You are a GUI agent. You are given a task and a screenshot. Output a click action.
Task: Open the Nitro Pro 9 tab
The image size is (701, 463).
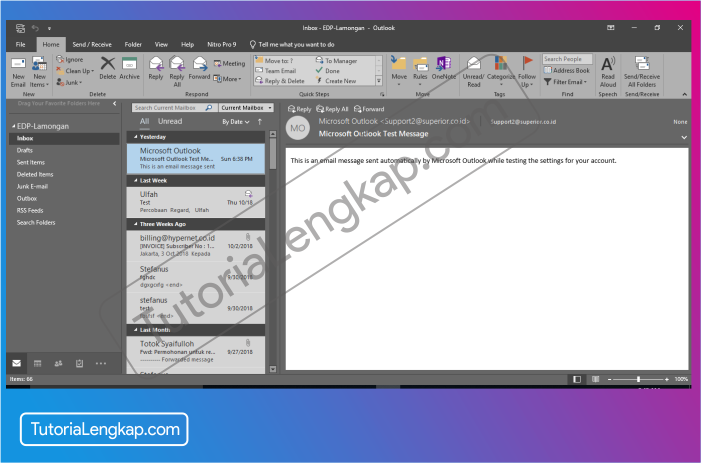coord(221,44)
